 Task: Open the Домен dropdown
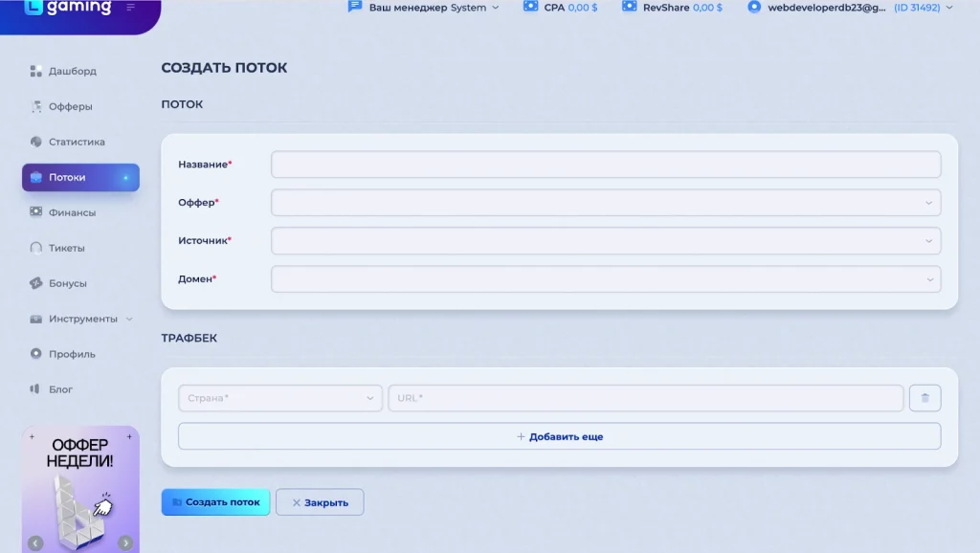pyautogui.click(x=606, y=279)
